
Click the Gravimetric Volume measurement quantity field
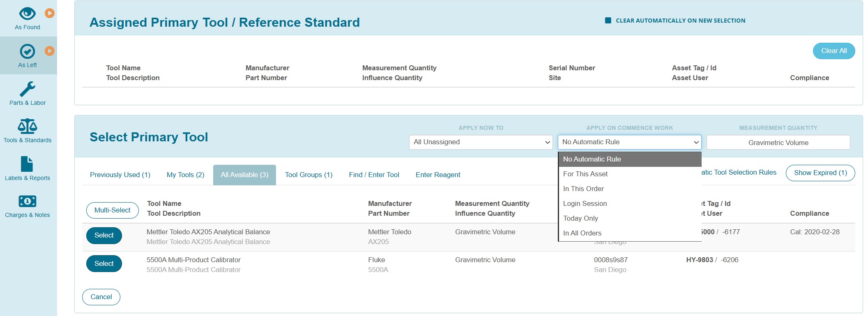tap(778, 143)
